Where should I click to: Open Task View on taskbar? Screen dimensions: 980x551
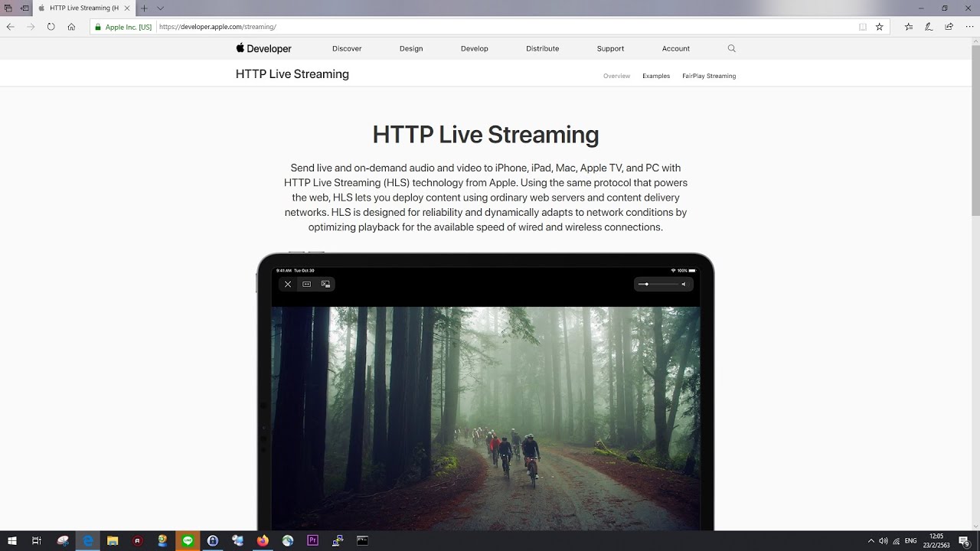(x=36, y=540)
